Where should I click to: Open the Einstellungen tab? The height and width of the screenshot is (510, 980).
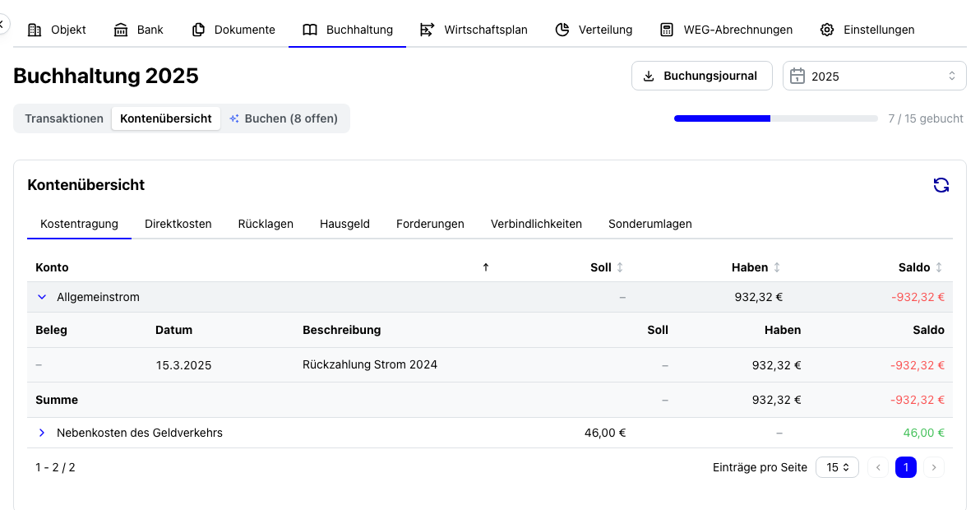(867, 30)
